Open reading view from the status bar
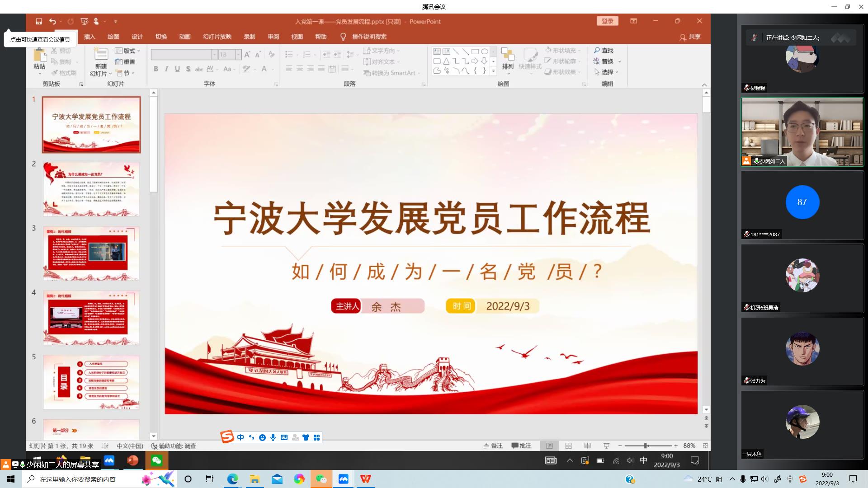This screenshot has height=488, width=868. [587, 446]
